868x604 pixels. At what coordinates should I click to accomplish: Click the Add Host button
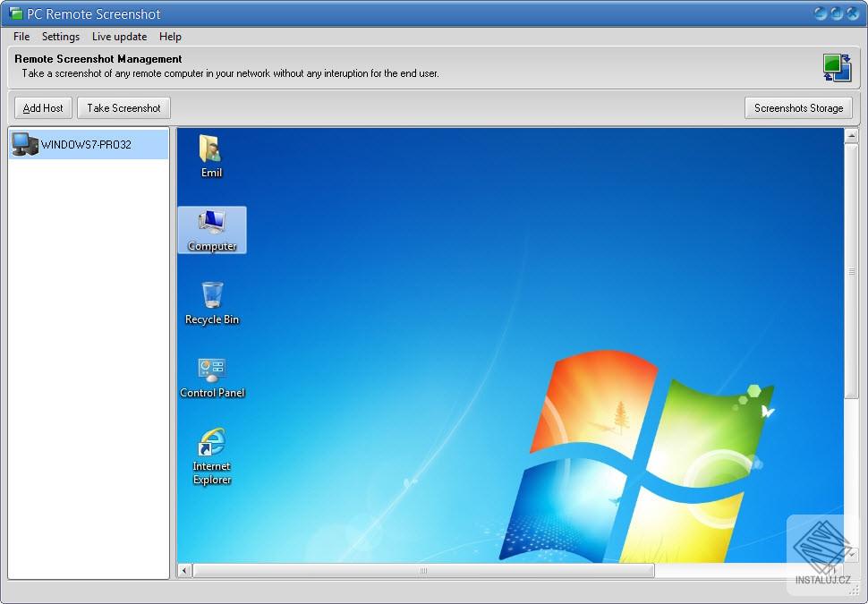point(42,107)
